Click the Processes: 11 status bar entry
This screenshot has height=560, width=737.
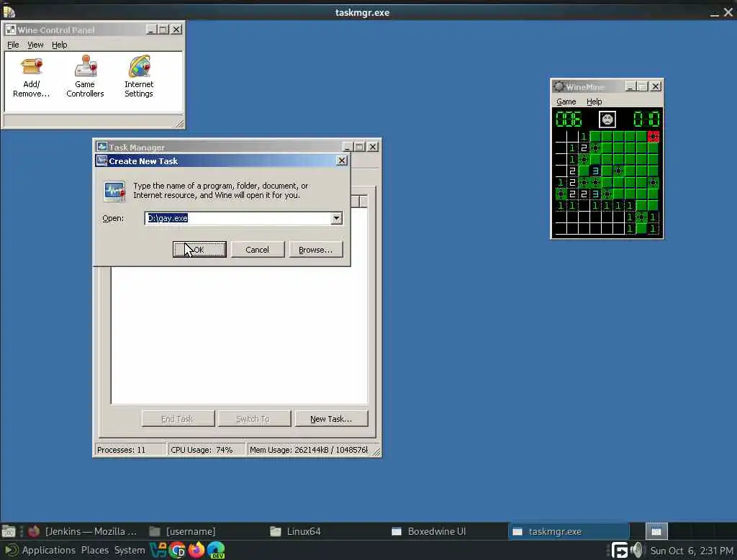[130, 449]
